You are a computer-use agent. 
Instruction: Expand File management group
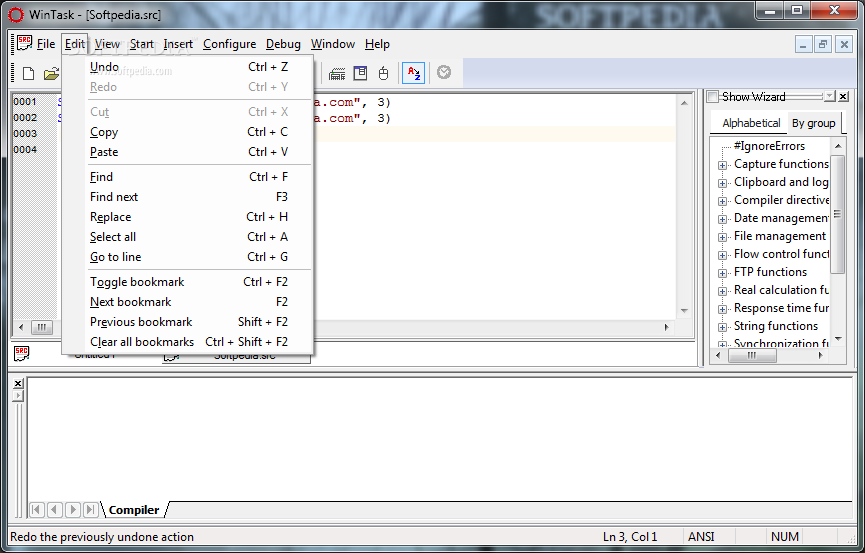(x=722, y=237)
